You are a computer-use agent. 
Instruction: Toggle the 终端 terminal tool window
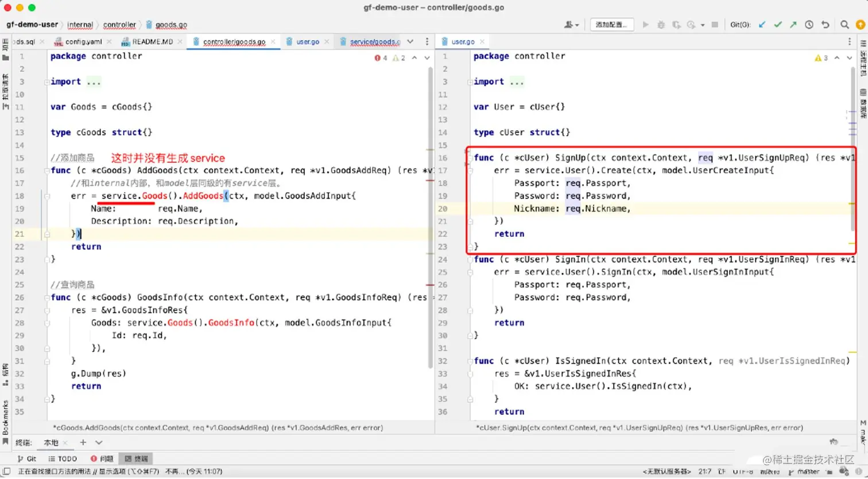137,458
